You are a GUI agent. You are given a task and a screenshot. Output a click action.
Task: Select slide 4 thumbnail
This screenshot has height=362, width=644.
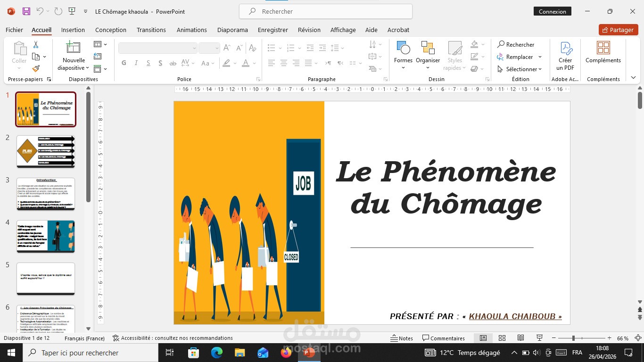(46, 236)
